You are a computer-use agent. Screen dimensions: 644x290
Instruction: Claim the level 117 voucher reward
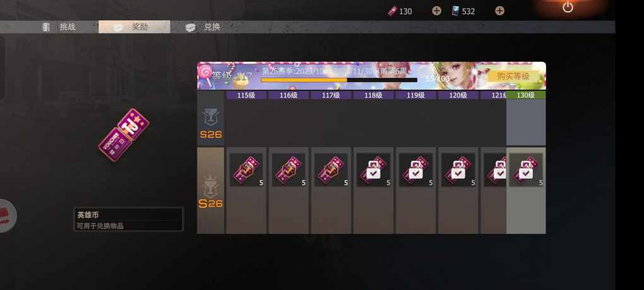click(x=331, y=170)
